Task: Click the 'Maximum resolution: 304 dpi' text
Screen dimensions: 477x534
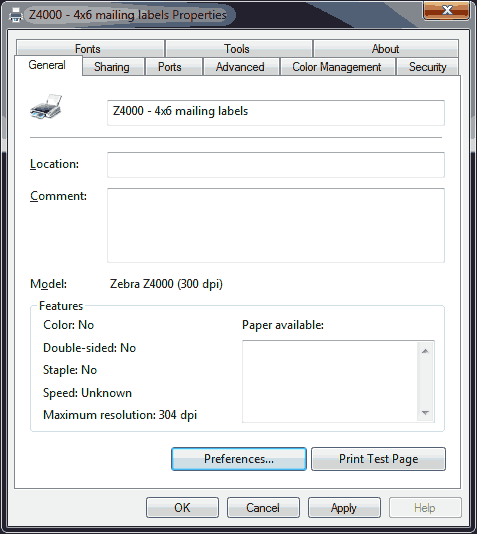Action: [120, 415]
